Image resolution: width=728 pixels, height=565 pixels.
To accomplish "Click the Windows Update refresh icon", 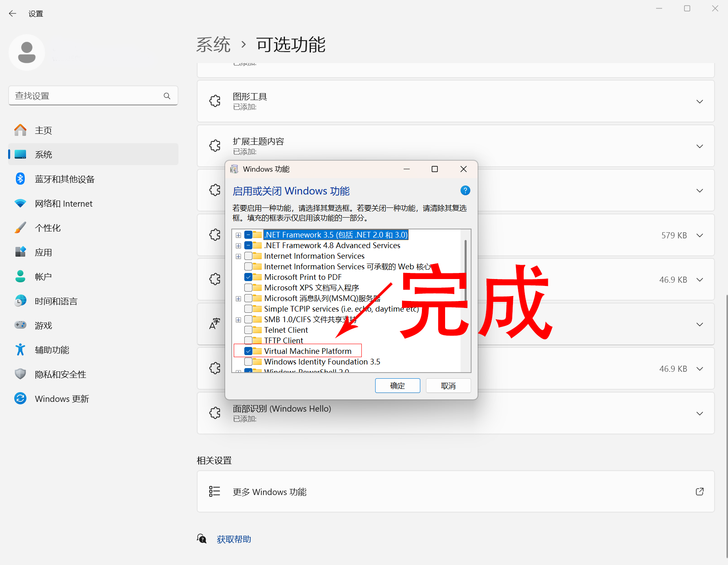I will pyautogui.click(x=20, y=399).
